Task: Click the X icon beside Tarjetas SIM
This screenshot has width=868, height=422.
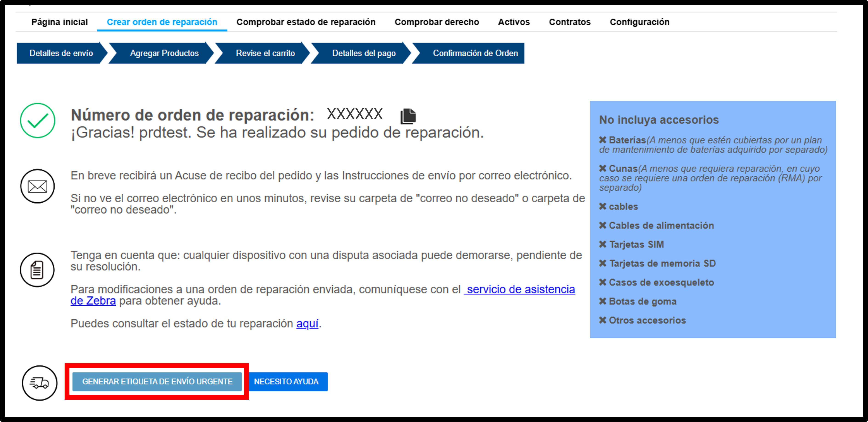Action: click(x=602, y=244)
